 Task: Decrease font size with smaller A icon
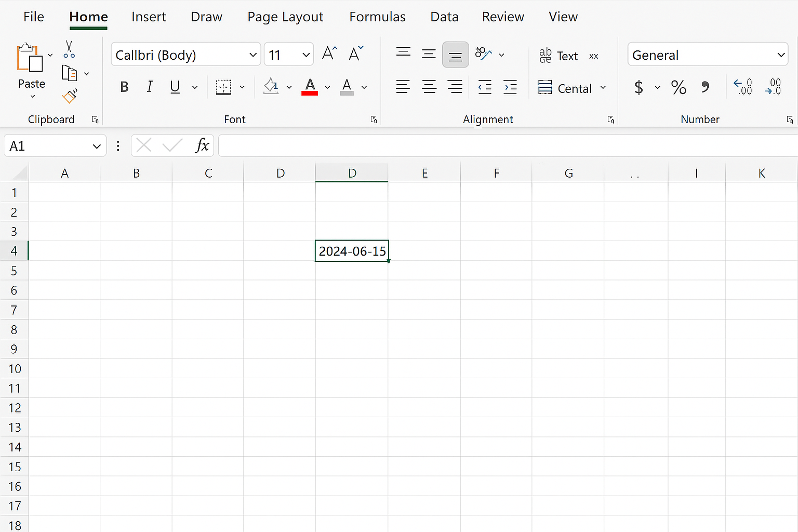356,54
